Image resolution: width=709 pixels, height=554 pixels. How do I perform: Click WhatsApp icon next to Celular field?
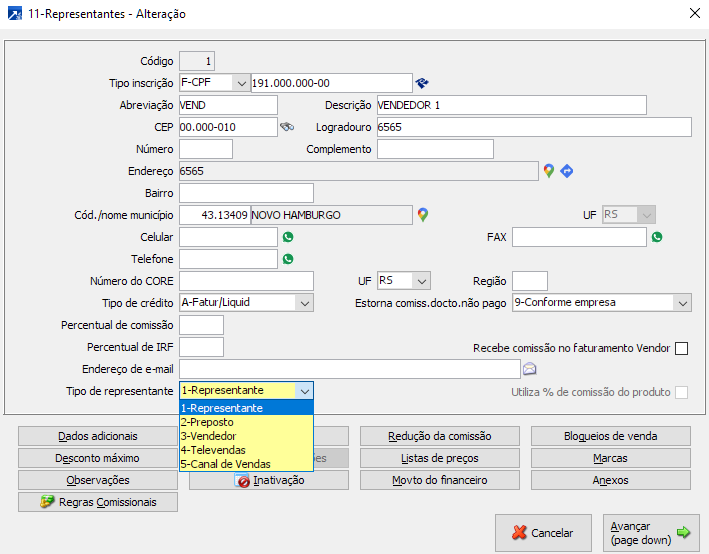(x=288, y=237)
